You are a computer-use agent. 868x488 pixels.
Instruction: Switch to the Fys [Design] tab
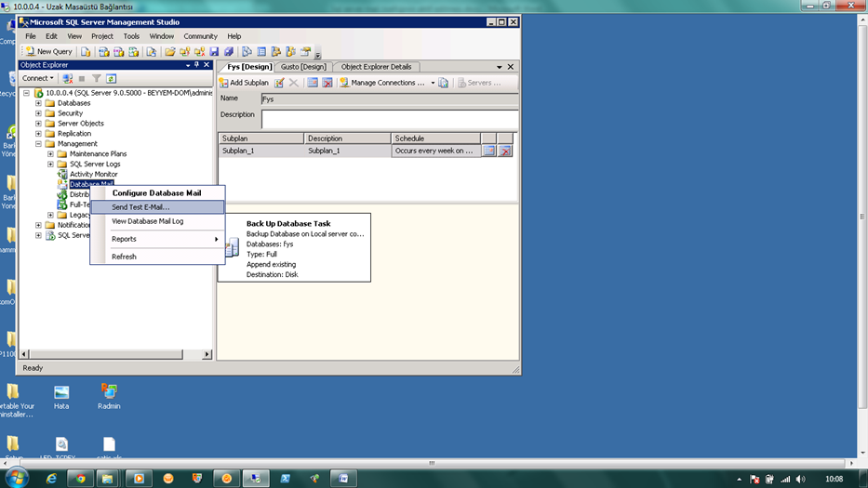pos(249,67)
